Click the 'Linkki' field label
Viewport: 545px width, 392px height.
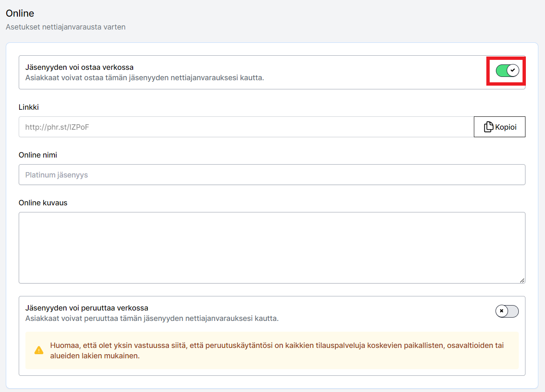point(29,107)
